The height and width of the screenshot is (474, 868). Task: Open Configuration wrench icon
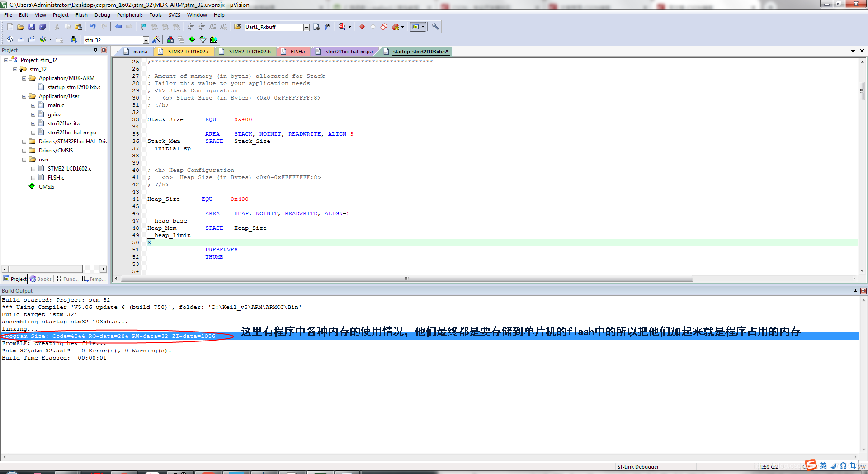435,27
